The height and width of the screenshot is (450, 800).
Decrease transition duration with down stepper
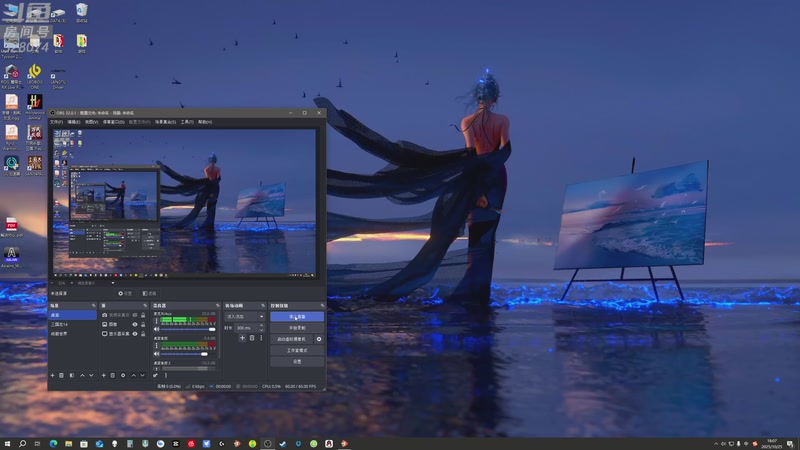pyautogui.click(x=262, y=330)
